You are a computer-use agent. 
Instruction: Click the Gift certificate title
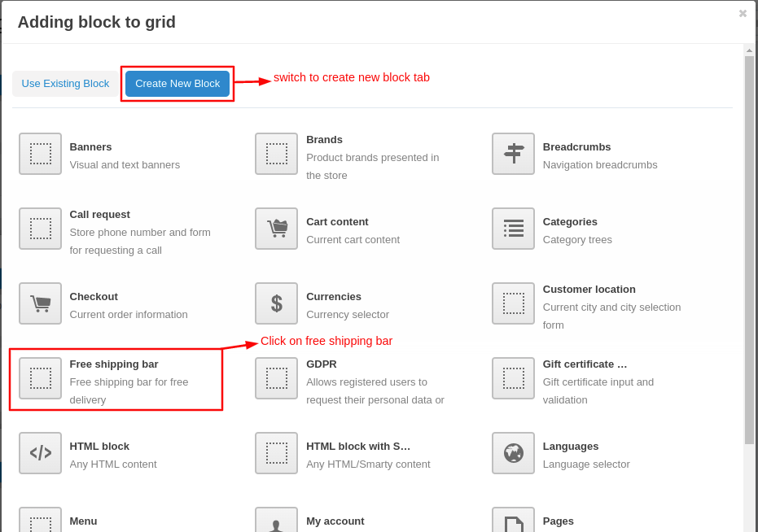(585, 364)
